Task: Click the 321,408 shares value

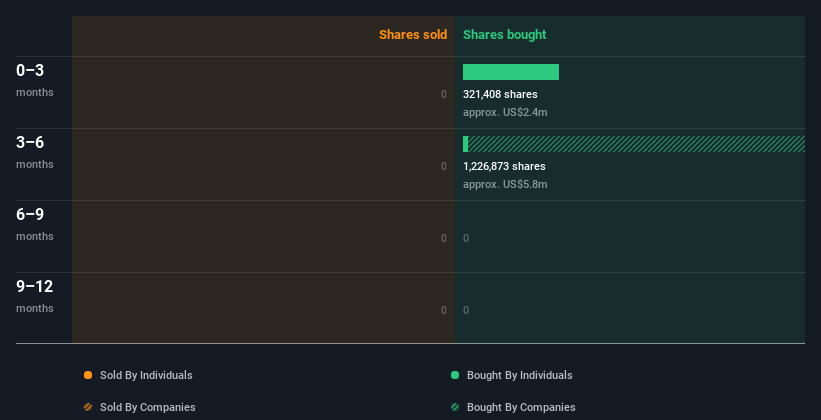Action: 500,94
